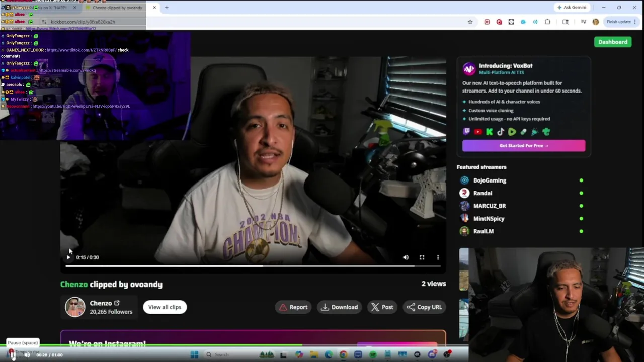The height and width of the screenshot is (362, 644).
Task: Open featured streamer MintNSpicy
Action: [489, 218]
